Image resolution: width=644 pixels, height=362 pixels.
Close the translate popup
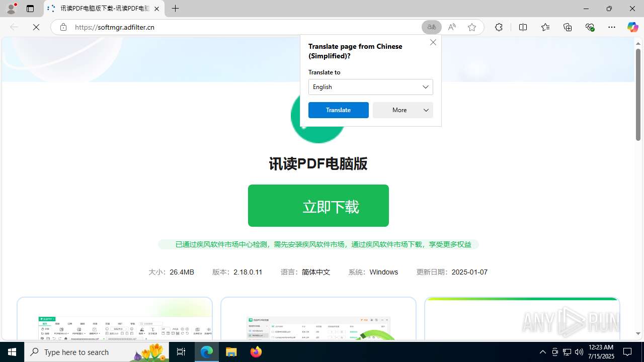click(x=433, y=42)
